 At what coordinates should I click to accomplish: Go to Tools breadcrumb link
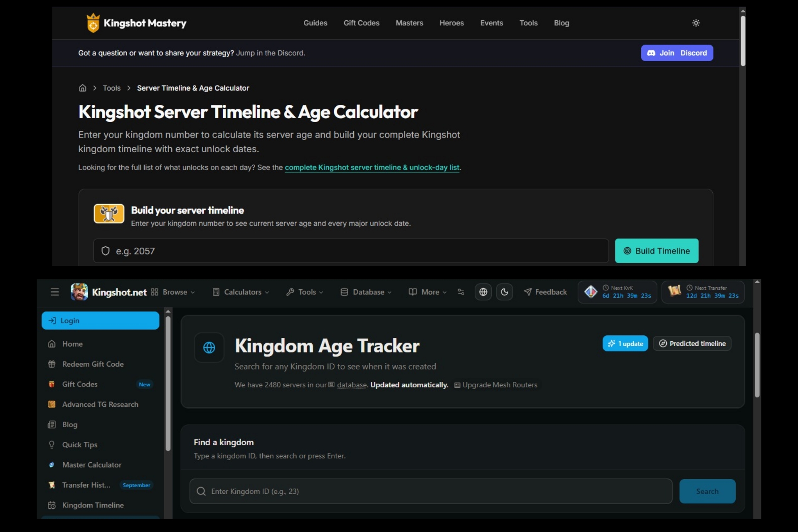(x=111, y=88)
